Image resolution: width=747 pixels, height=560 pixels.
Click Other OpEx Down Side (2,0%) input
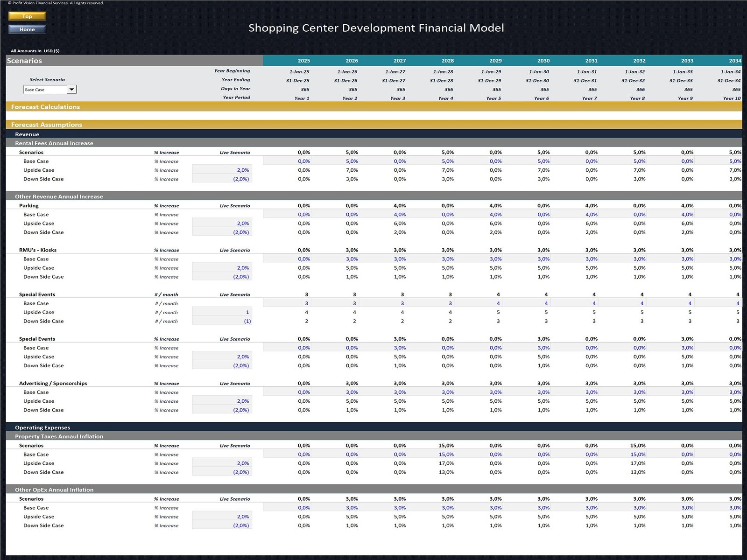pos(222,525)
